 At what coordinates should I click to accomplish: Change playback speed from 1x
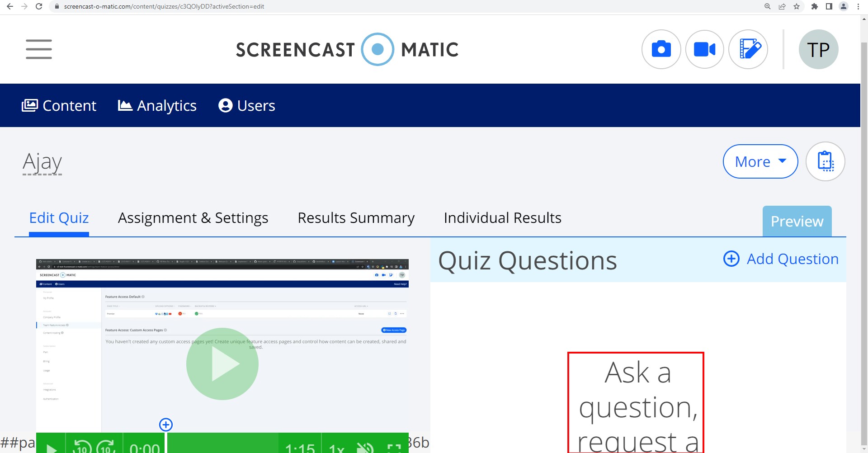pyautogui.click(x=337, y=448)
